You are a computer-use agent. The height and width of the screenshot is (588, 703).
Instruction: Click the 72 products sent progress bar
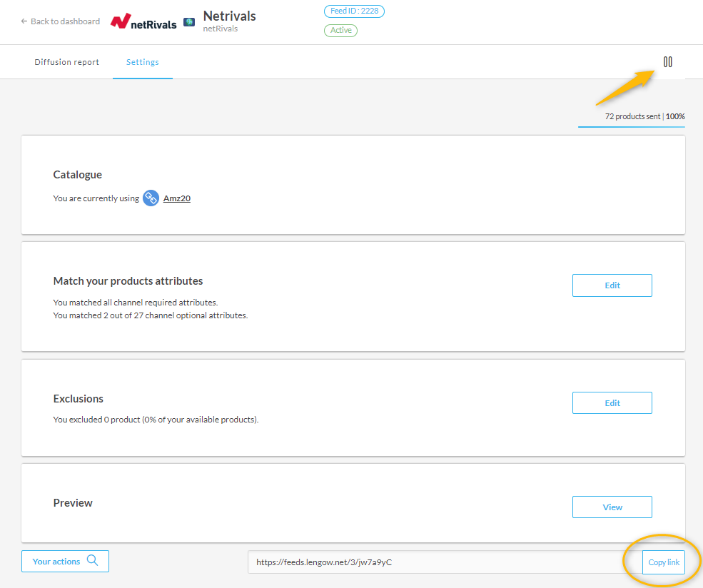tap(631, 126)
